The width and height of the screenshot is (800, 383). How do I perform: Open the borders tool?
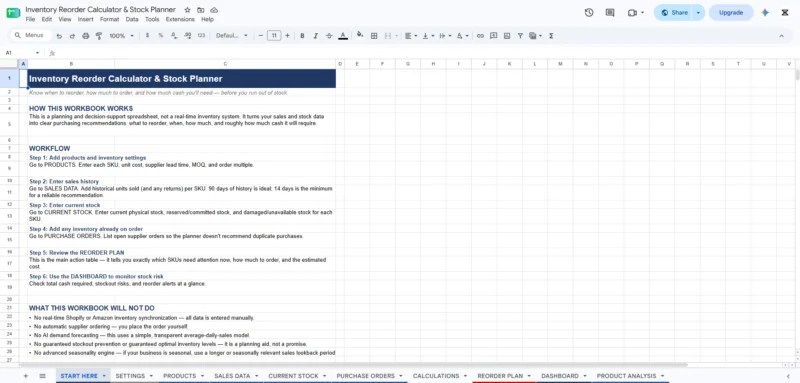click(x=374, y=36)
